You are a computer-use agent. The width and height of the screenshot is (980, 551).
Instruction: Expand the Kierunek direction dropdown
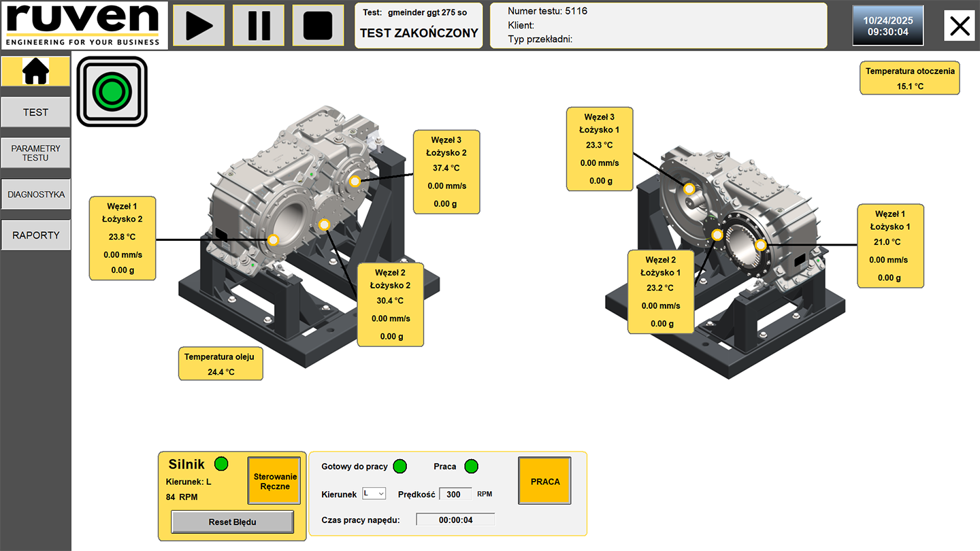tap(374, 494)
